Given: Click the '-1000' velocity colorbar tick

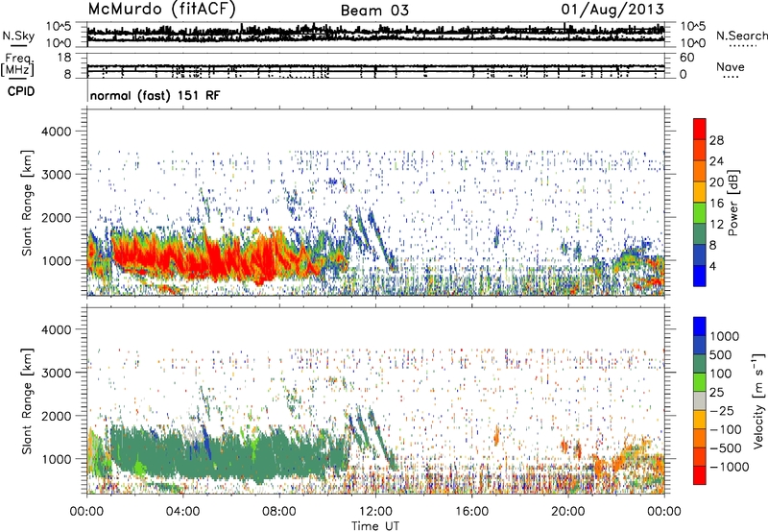Looking at the screenshot, I should [x=729, y=467].
